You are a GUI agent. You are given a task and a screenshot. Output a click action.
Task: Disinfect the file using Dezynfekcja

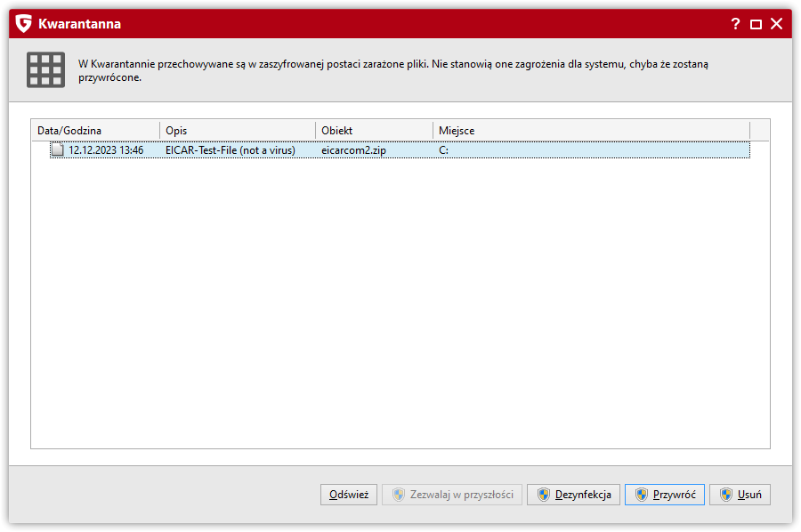tap(574, 495)
